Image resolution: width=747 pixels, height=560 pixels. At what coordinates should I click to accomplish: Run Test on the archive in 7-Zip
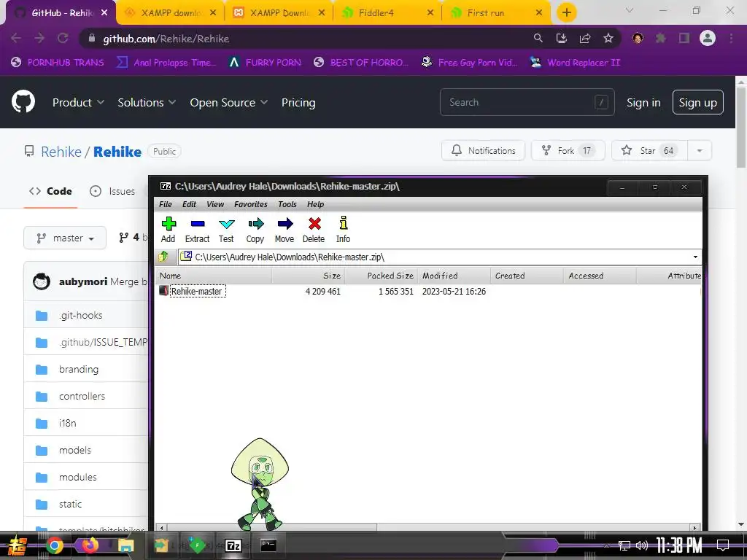pos(226,230)
